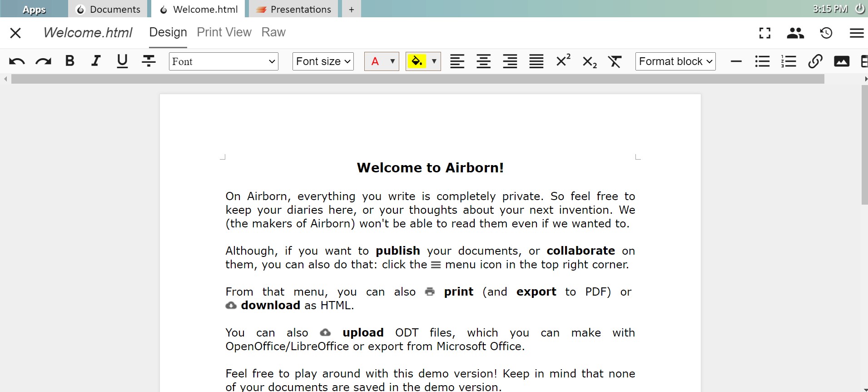
Task: Open the Font family dropdown
Action: coord(223,61)
